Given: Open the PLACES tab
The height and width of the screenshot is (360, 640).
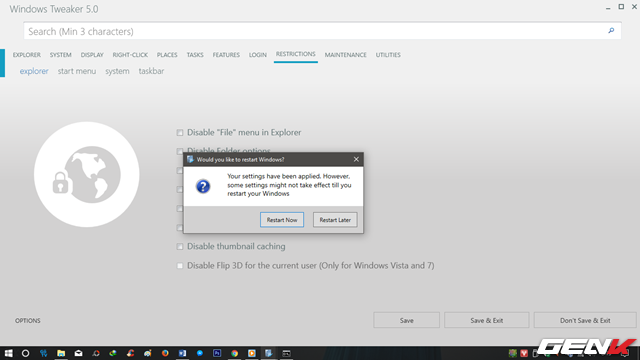Looking at the screenshot, I should click(167, 55).
